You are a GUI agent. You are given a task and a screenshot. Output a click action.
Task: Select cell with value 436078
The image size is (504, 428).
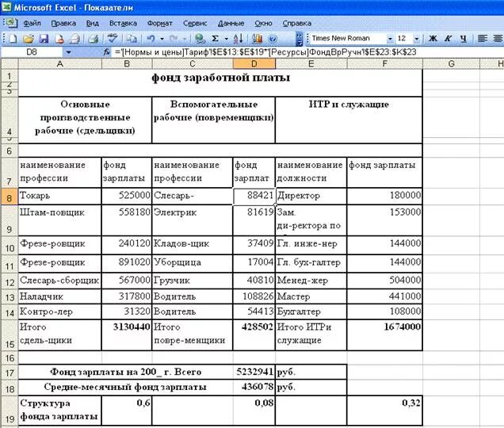tap(254, 387)
